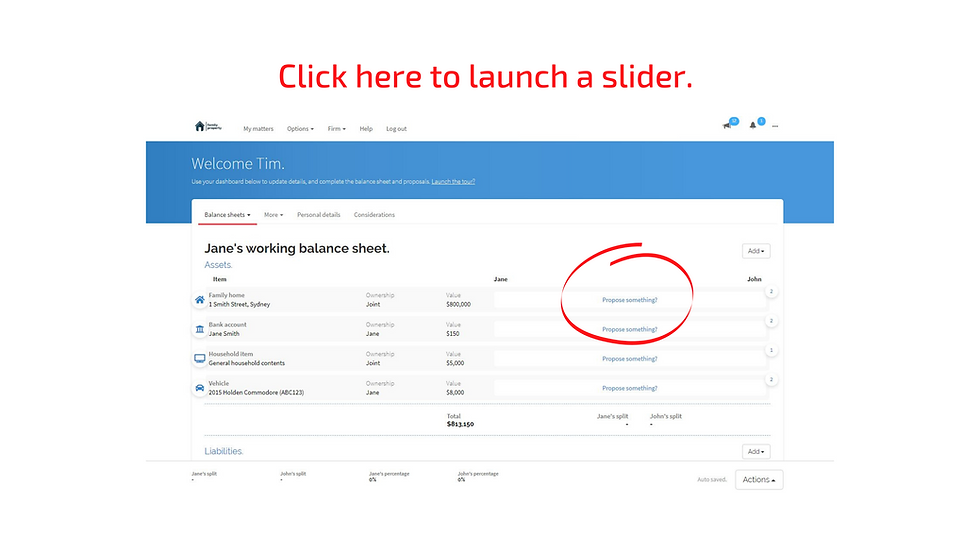The height and width of the screenshot is (551, 980).
Task: Click comment count badge on Bank account row
Action: coord(771,321)
